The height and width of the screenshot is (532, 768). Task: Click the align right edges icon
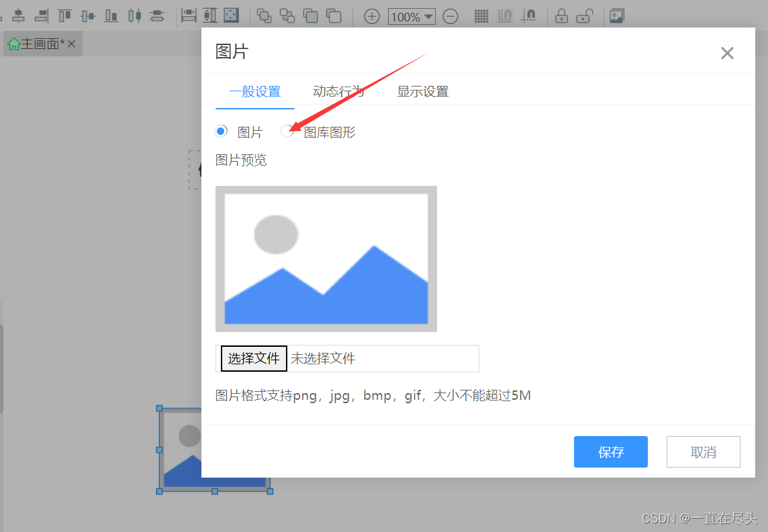(42, 15)
